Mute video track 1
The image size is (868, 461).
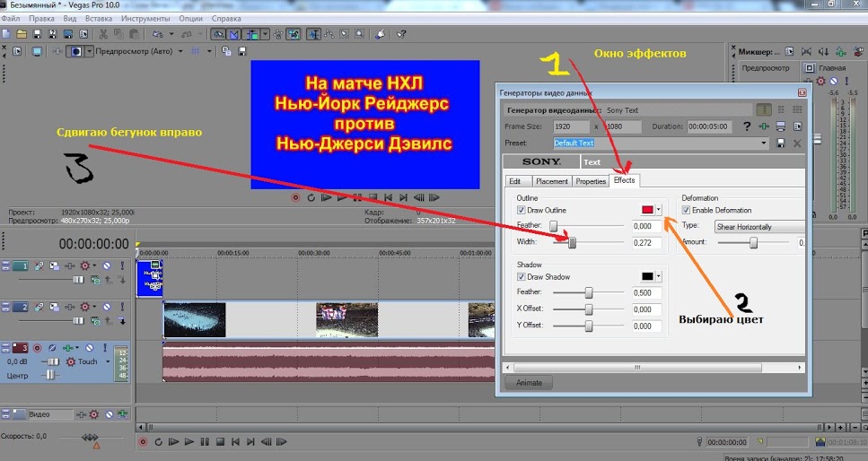pyautogui.click(x=107, y=266)
